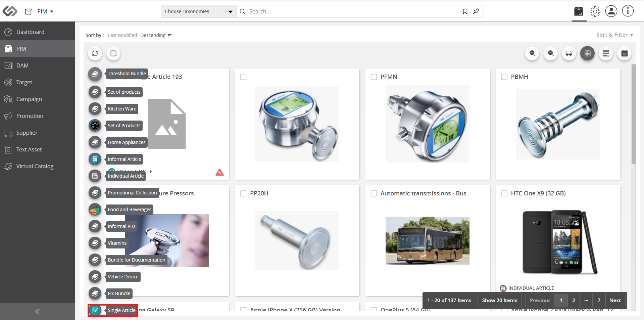This screenshot has width=644, height=320.
Task: Refresh the product list
Action: tap(95, 53)
